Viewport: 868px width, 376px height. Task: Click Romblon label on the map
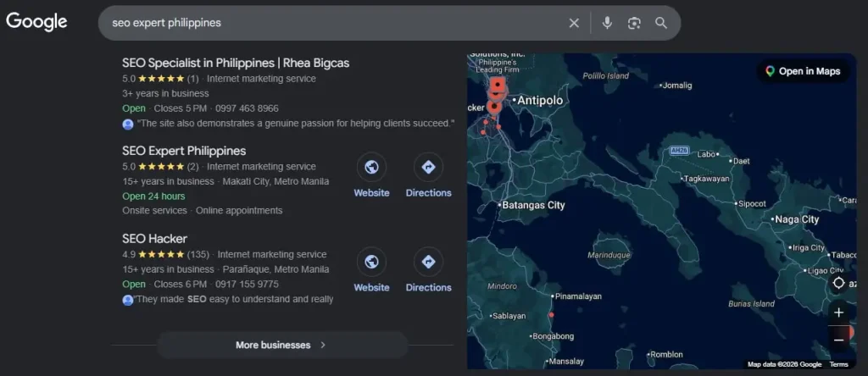pyautogui.click(x=666, y=355)
